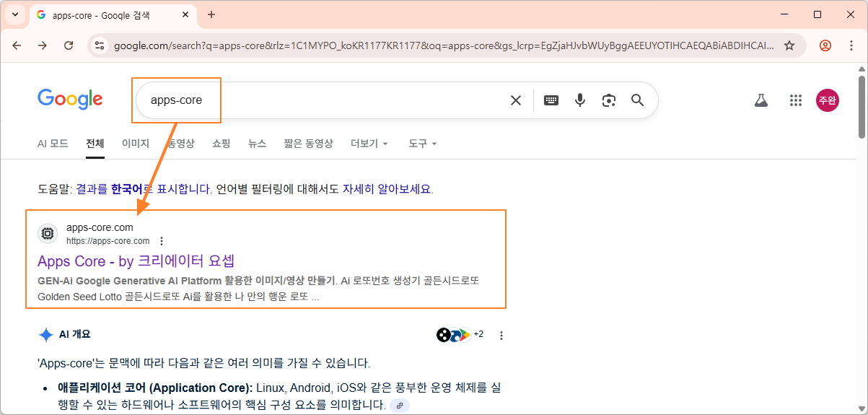868x415 pixels.
Task: Clear the search query with X
Action: (x=516, y=100)
